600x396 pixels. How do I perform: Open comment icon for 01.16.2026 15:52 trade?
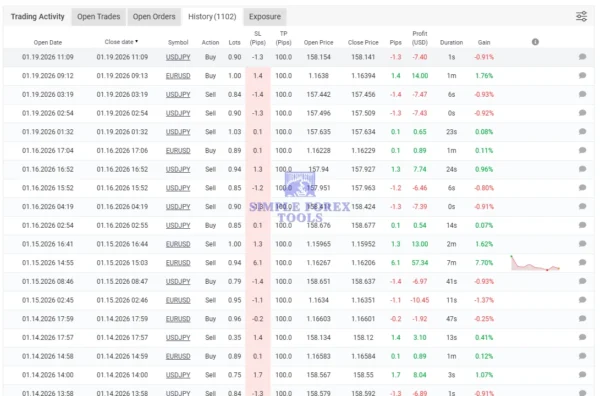pos(582,187)
